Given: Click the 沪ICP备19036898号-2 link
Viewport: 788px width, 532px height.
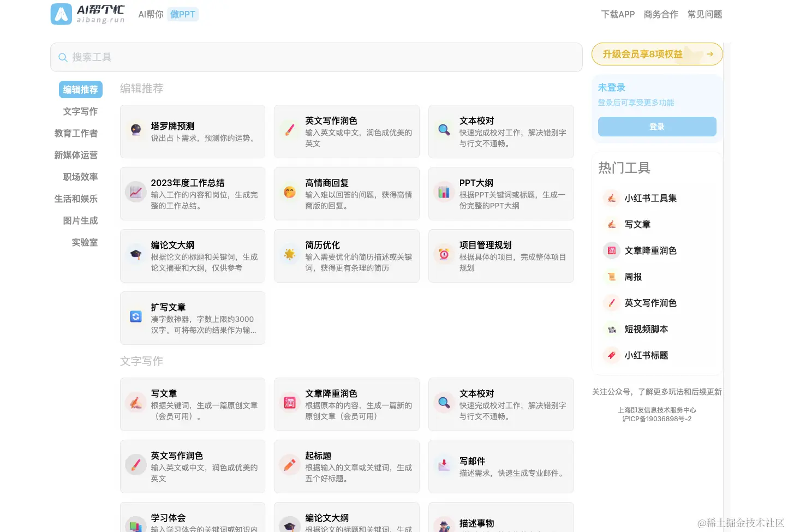Looking at the screenshot, I should tap(657, 419).
